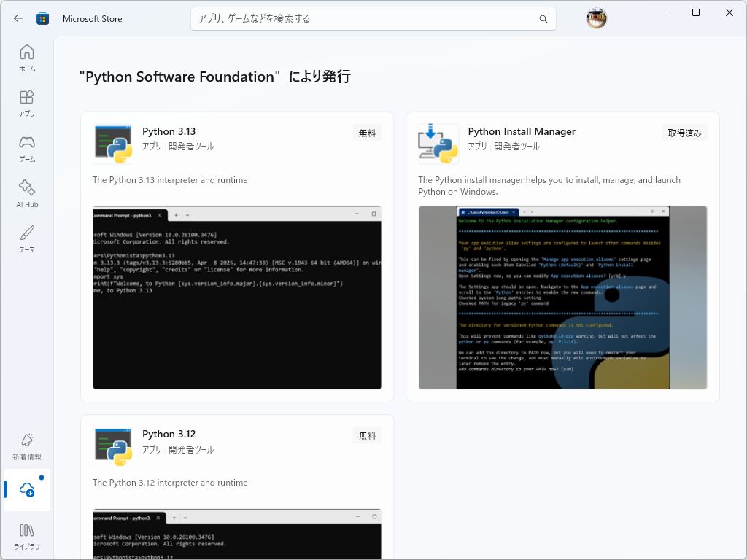The height and width of the screenshot is (560, 747).
Task: Click the Python 3.13 app icon
Action: coord(113,144)
